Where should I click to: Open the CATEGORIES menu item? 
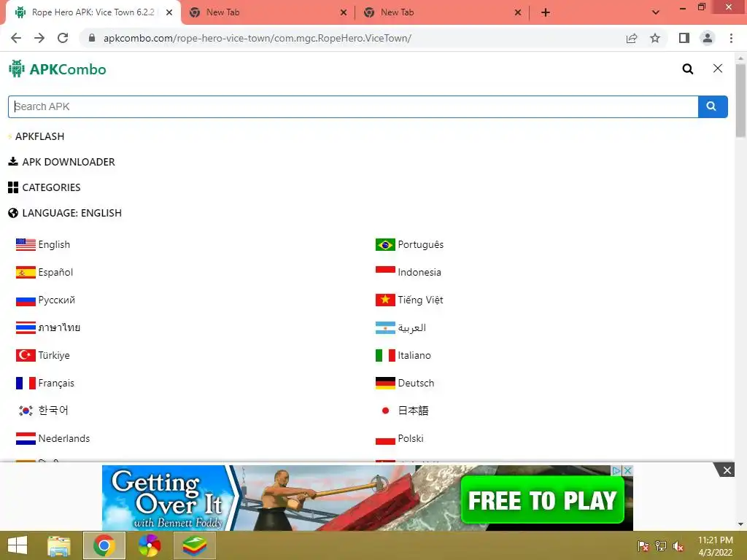[x=44, y=187]
